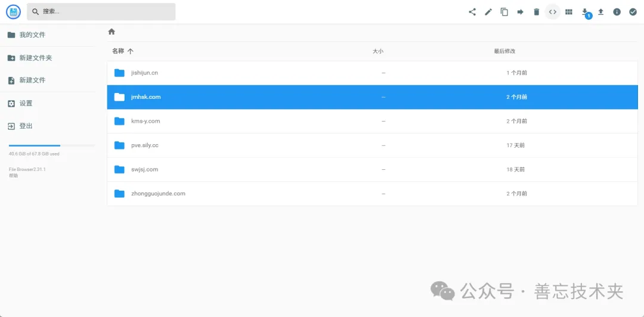This screenshot has width=644, height=317.
Task: Sort by the 大小 column header
Action: click(378, 51)
